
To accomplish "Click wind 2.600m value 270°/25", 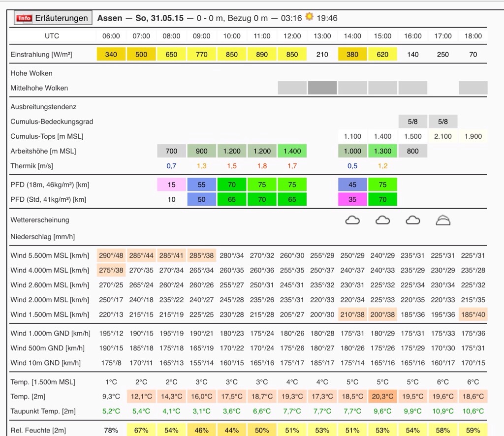I will [111, 285].
